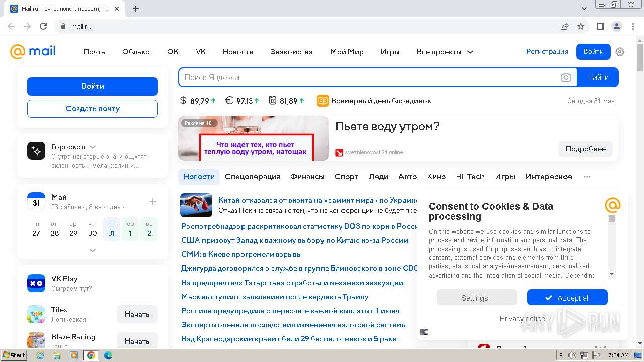
Task: Click the consent dialog scrollbar down arrow
Action: (x=612, y=274)
